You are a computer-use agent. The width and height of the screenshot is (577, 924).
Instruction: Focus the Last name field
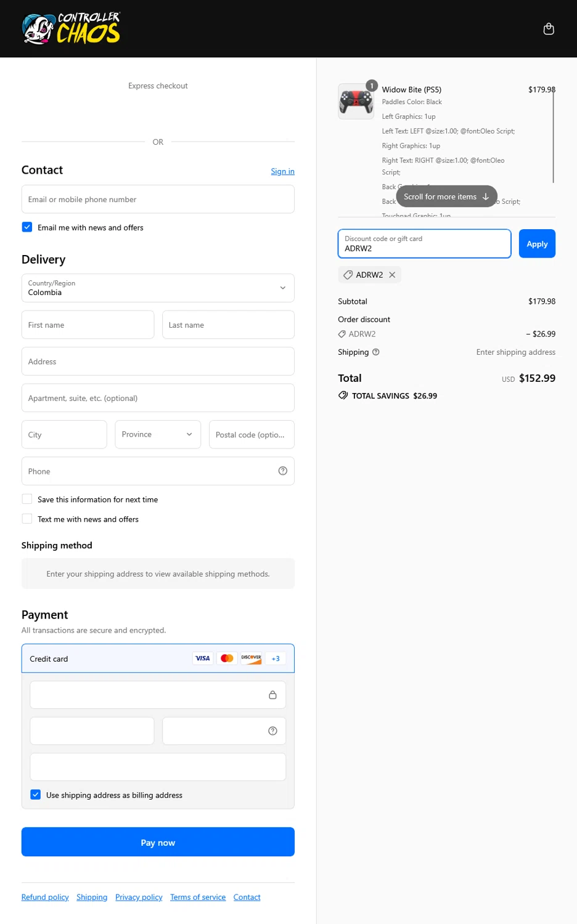coord(228,325)
